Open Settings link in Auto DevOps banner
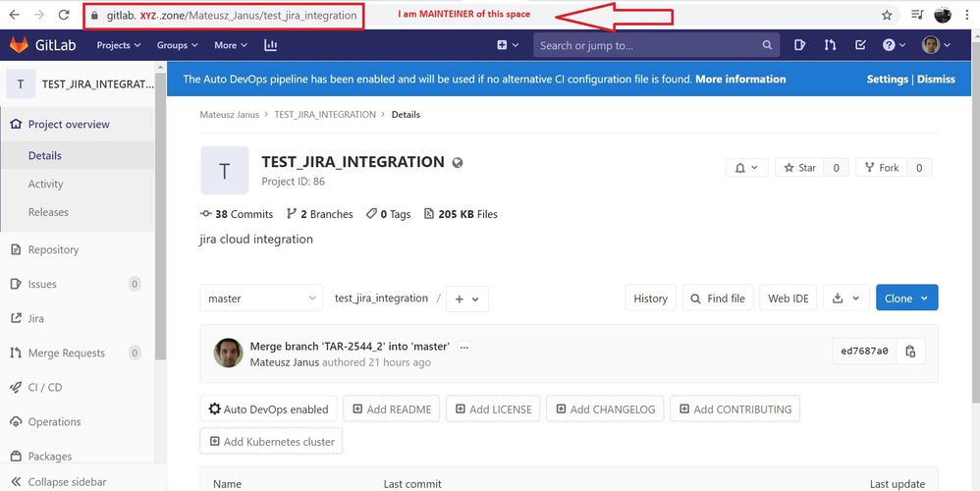The image size is (980, 491). click(x=887, y=80)
